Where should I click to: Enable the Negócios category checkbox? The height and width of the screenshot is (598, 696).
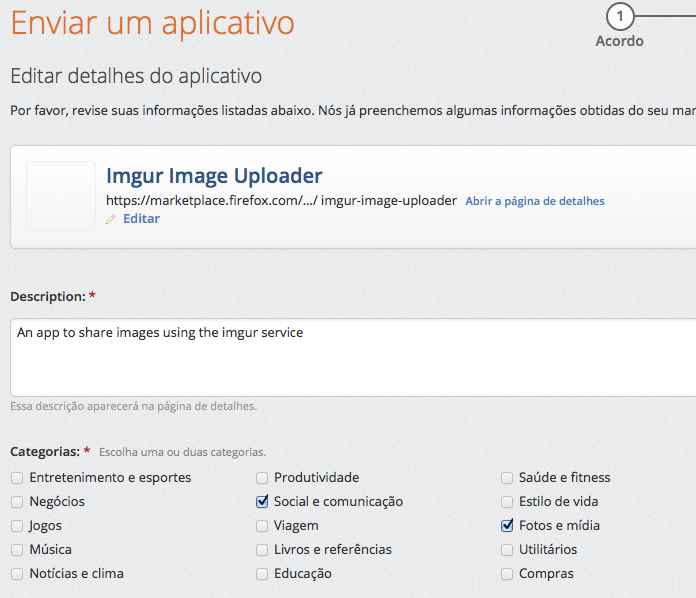pos(17,502)
